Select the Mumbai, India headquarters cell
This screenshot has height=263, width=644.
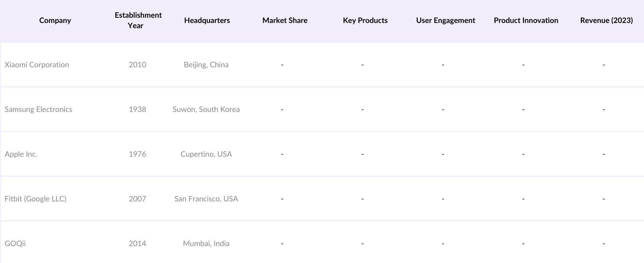tap(206, 244)
